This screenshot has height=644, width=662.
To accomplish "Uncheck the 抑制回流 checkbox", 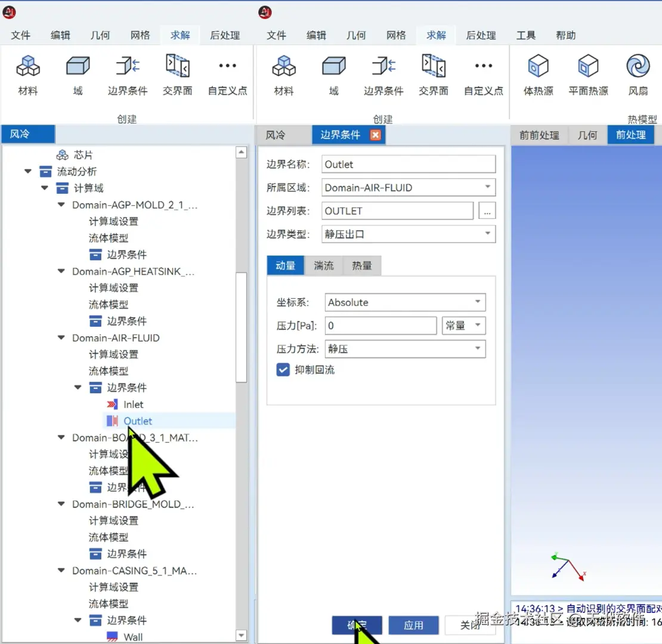I will click(283, 370).
